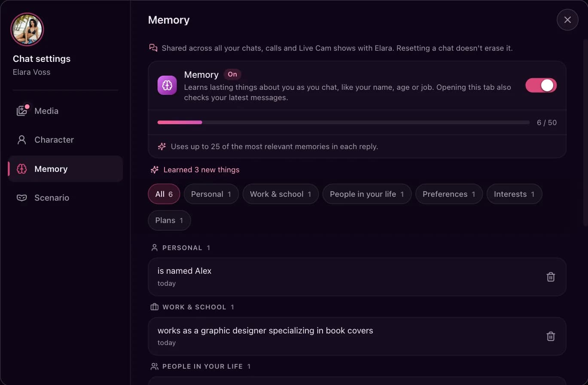Click the Memory brain icon in sidebar
The height and width of the screenshot is (385, 588).
tap(21, 169)
